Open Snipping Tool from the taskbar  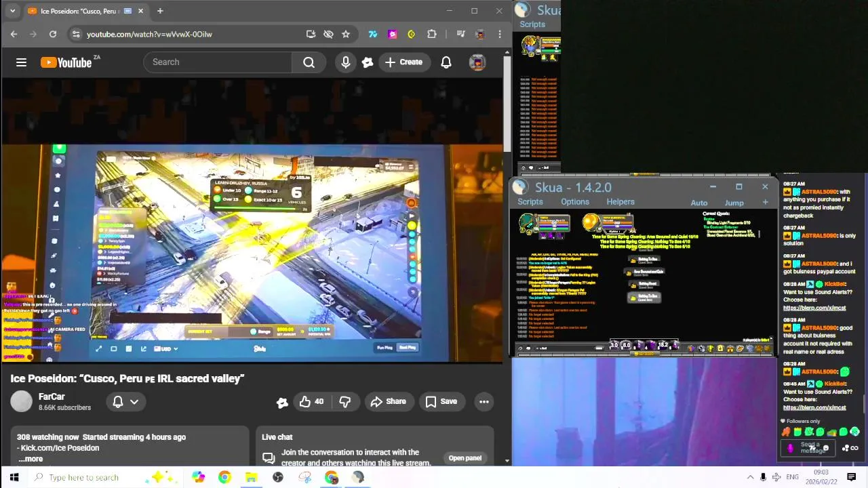[304, 477]
